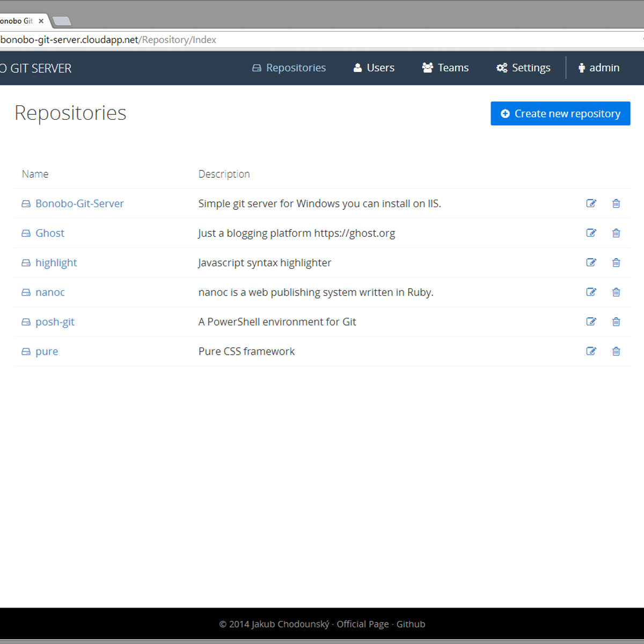Click the repository icon beside highlight
Screen dimensions: 644x644
[26, 263]
